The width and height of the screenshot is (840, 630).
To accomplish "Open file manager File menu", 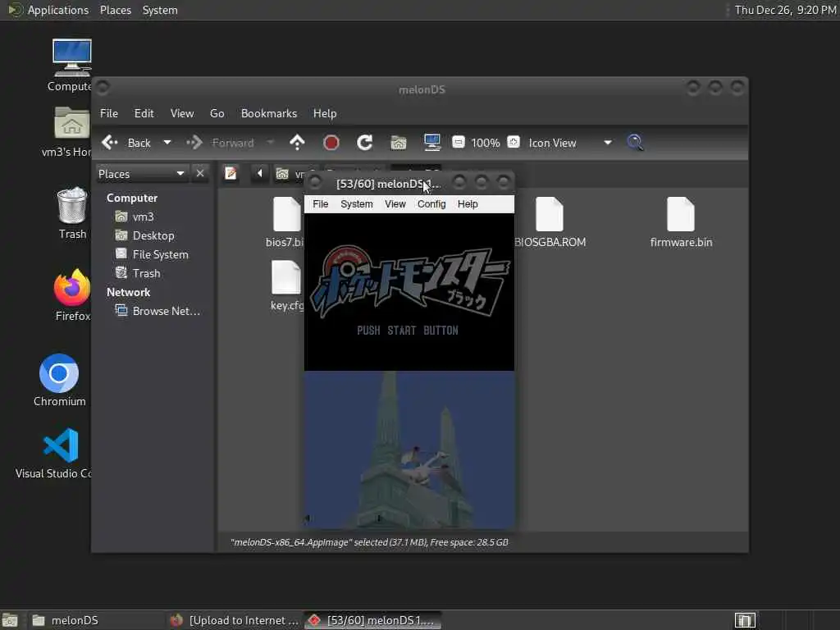I will coord(109,113).
